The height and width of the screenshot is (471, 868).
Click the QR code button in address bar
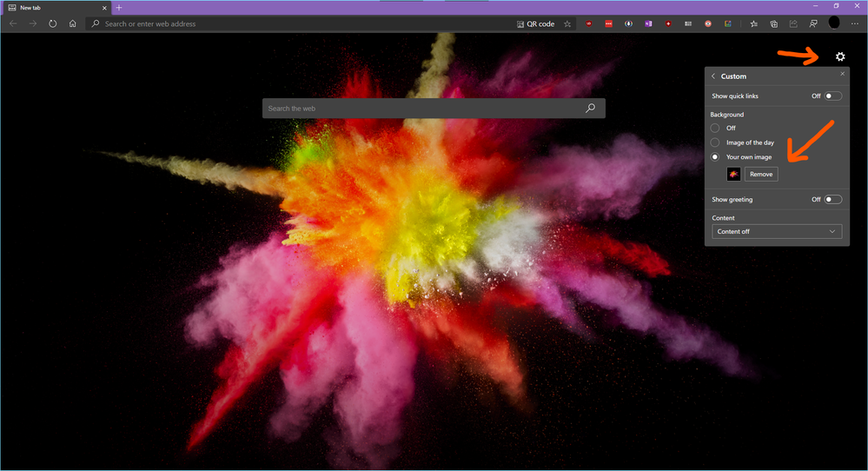click(535, 23)
